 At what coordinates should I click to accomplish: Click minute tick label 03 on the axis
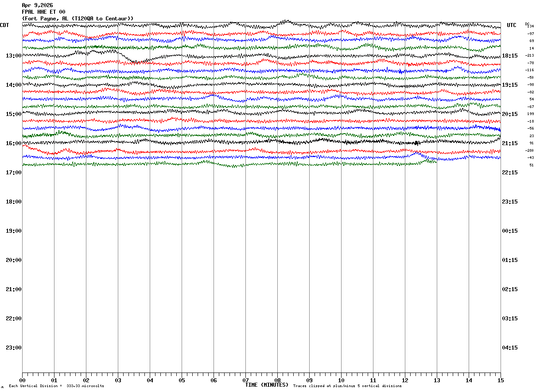pos(118,380)
